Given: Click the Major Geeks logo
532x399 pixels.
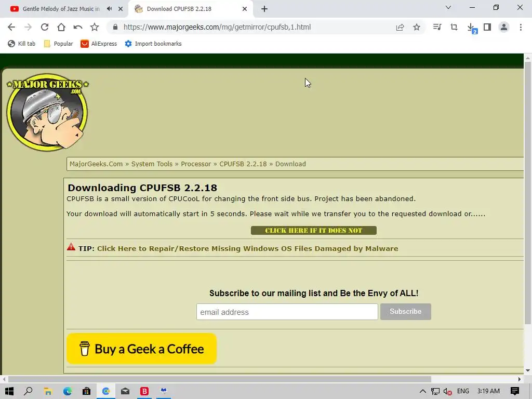Looking at the screenshot, I should [47, 112].
